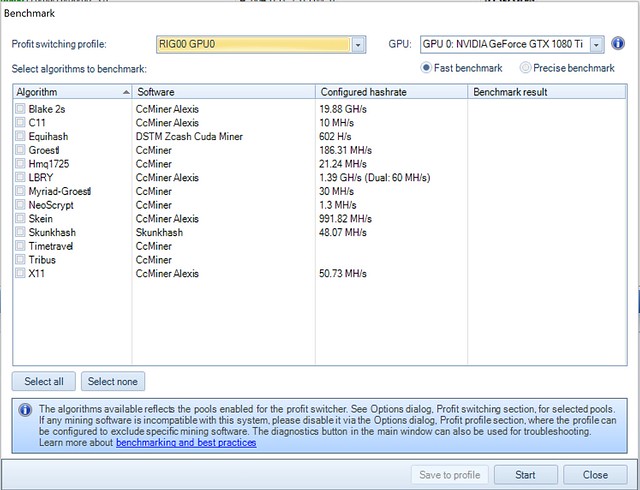640x490 pixels.
Task: Tick the Skein checkbox
Action: [20, 218]
